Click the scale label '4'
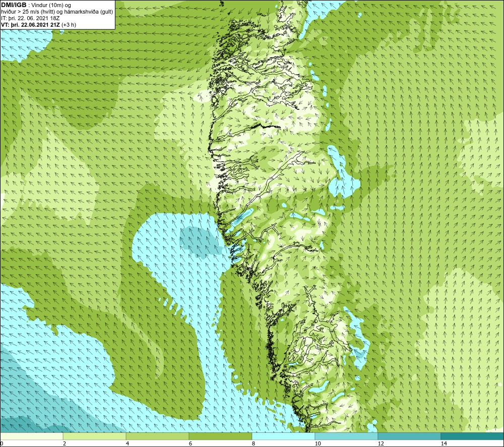Viewport: 504px width, 447px height. coord(128,444)
